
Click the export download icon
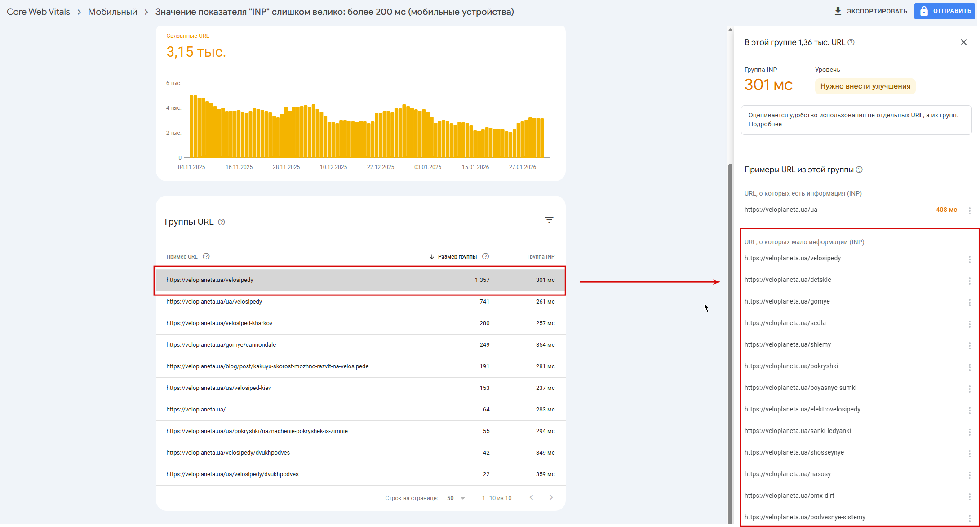pos(838,11)
